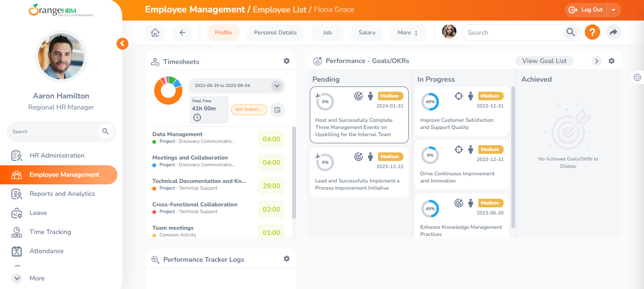Click the help question mark icon

[x=592, y=32]
